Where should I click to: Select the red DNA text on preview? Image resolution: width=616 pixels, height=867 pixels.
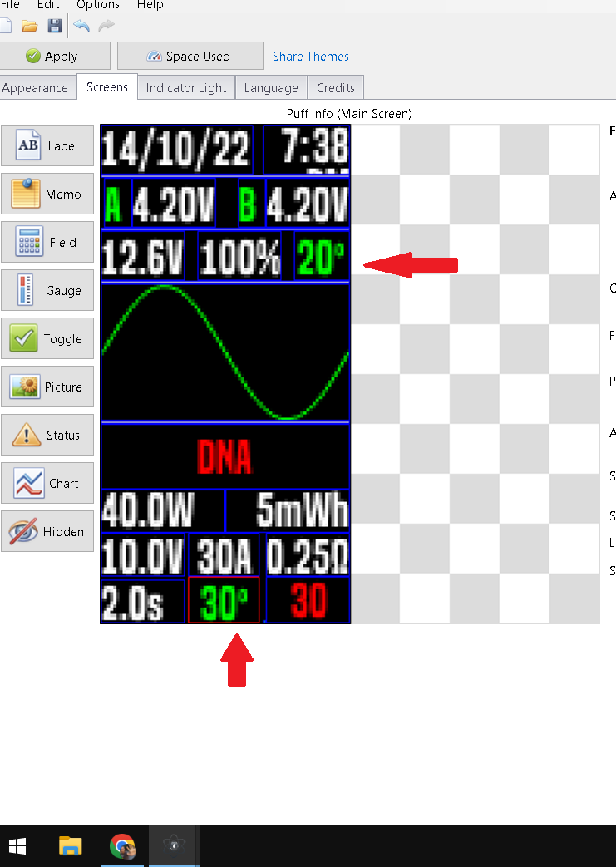(x=224, y=457)
